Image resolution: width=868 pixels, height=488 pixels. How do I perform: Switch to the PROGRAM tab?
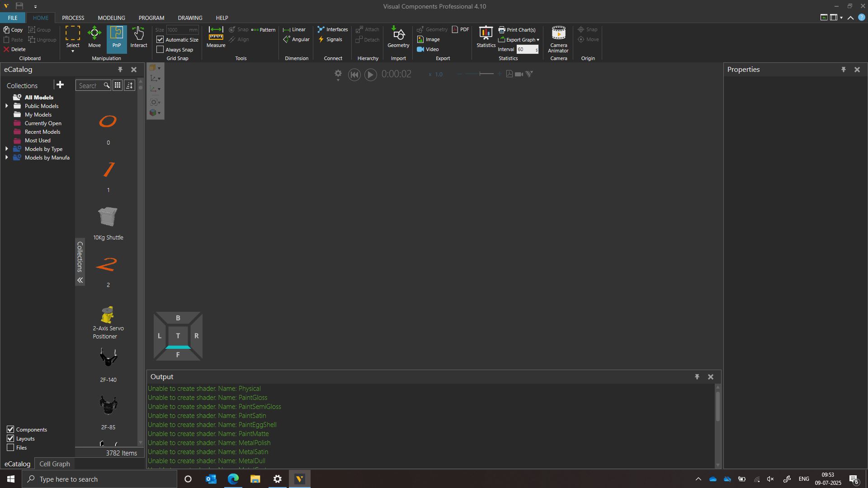pyautogui.click(x=151, y=18)
